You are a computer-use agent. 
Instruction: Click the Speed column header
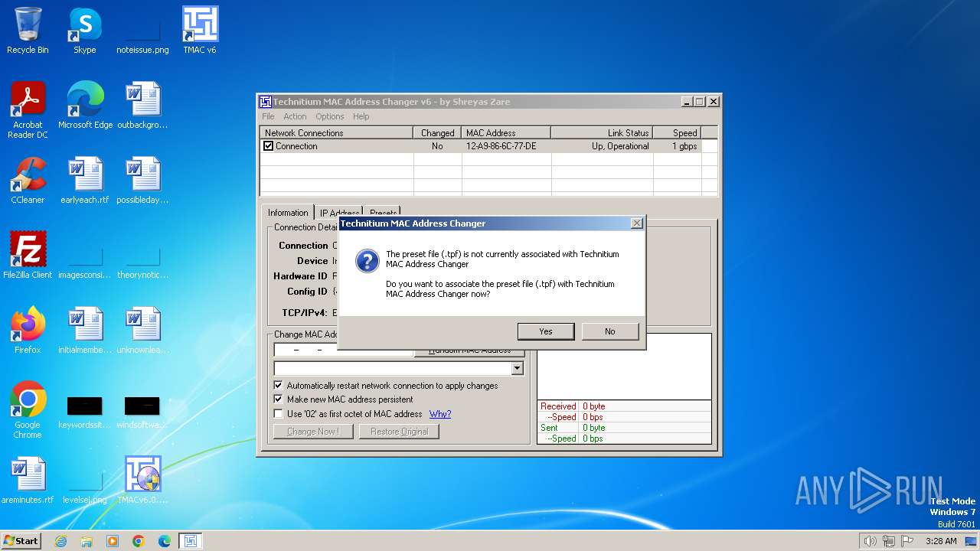[x=678, y=133]
